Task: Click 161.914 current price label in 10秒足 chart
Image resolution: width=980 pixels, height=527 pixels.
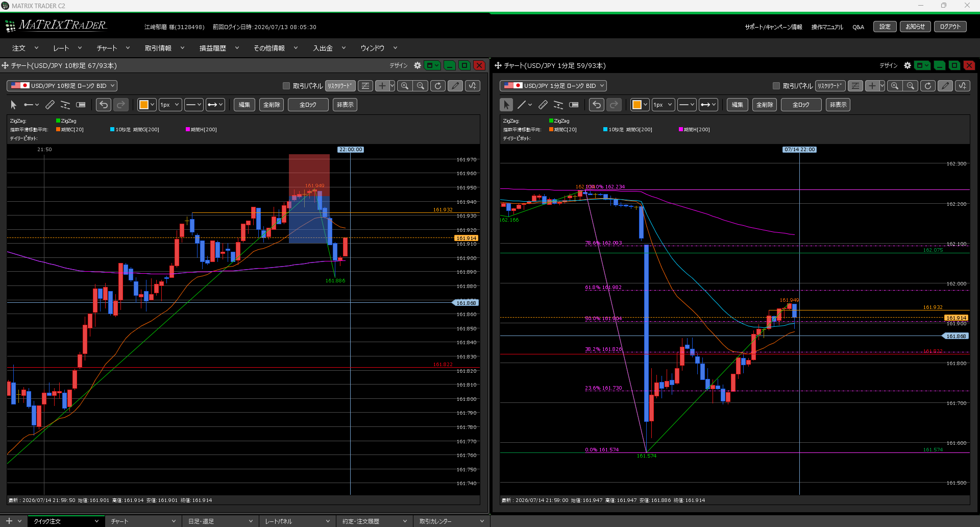Action: pos(466,238)
